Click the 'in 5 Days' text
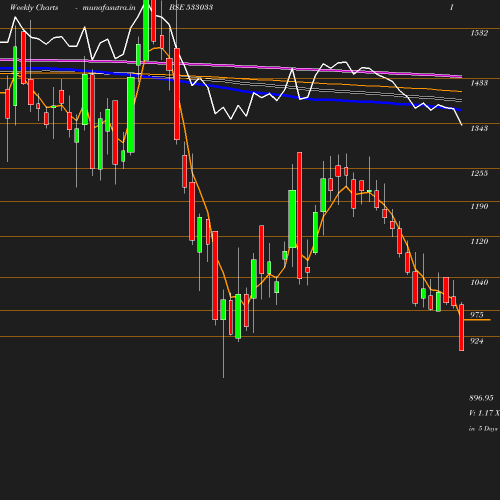Viewport: 500px width, 500px height. pos(483,429)
